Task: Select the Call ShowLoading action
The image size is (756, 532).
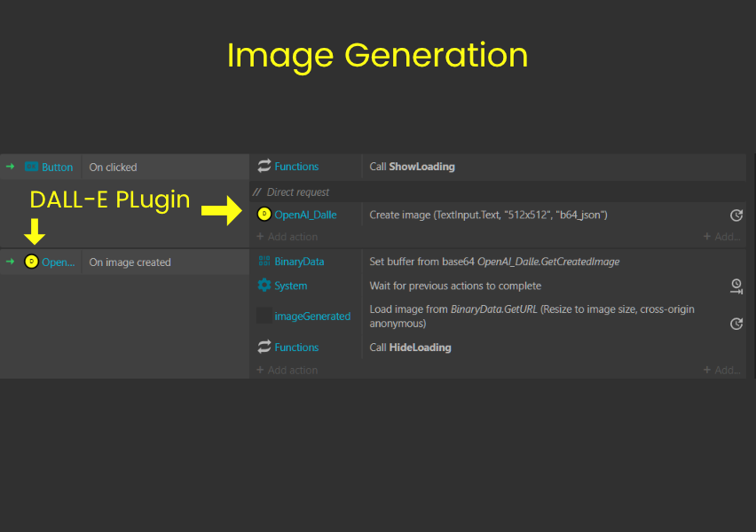Action: point(412,167)
